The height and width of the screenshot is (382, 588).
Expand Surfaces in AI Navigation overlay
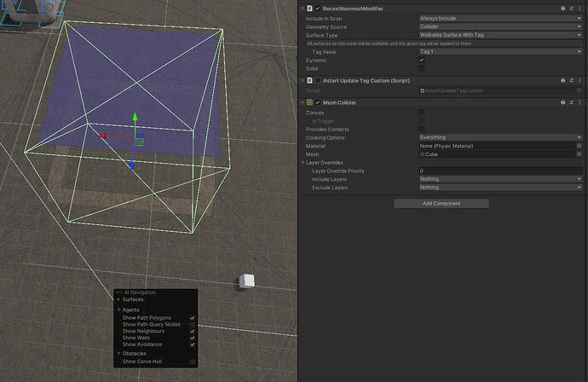click(119, 299)
